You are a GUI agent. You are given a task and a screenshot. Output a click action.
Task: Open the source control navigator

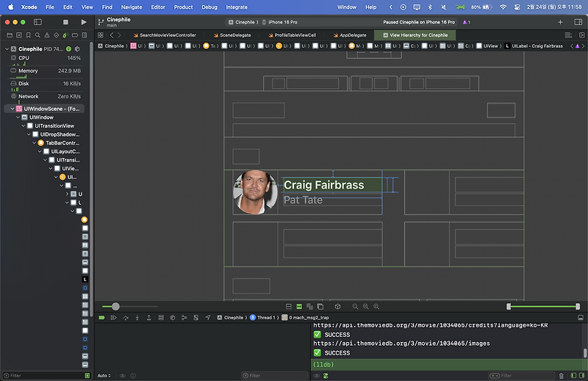tap(19, 35)
